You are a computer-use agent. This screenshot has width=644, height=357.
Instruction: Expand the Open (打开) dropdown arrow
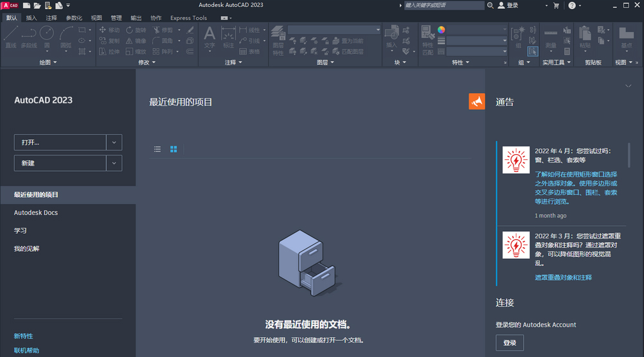114,143
